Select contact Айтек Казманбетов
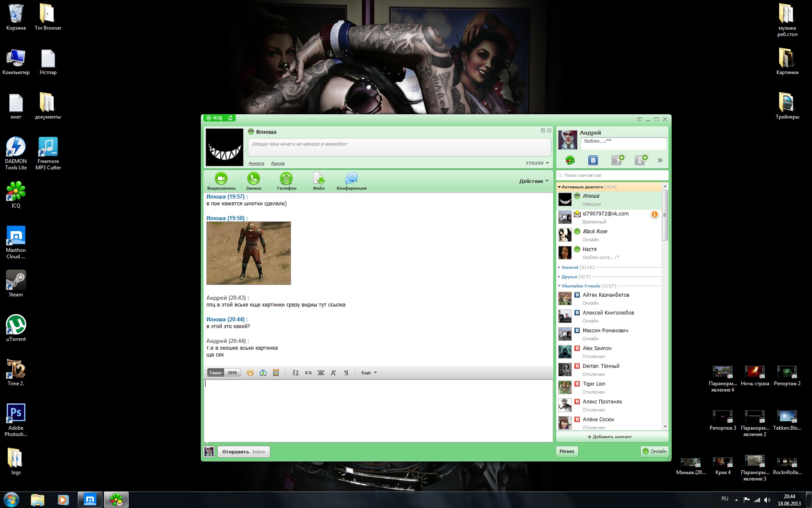The image size is (812, 508). pos(609,299)
